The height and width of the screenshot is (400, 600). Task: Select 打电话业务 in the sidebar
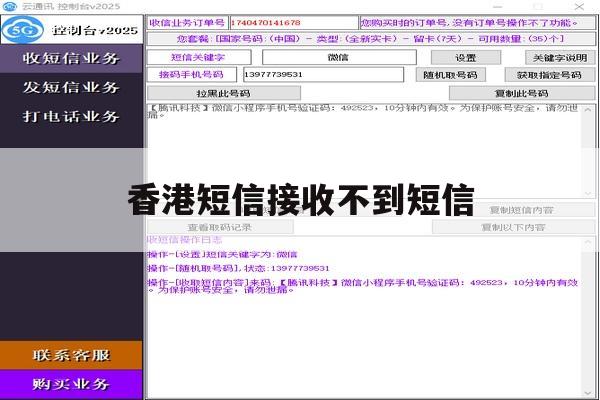click(x=71, y=116)
